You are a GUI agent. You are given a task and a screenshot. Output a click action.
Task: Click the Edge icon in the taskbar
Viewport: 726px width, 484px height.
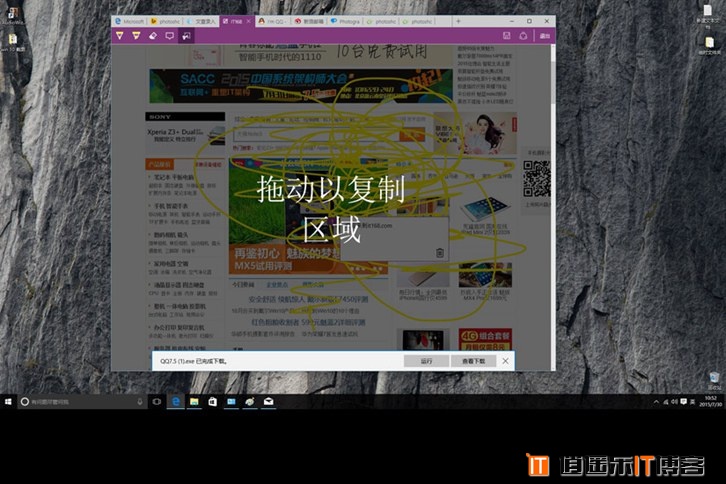pos(175,402)
